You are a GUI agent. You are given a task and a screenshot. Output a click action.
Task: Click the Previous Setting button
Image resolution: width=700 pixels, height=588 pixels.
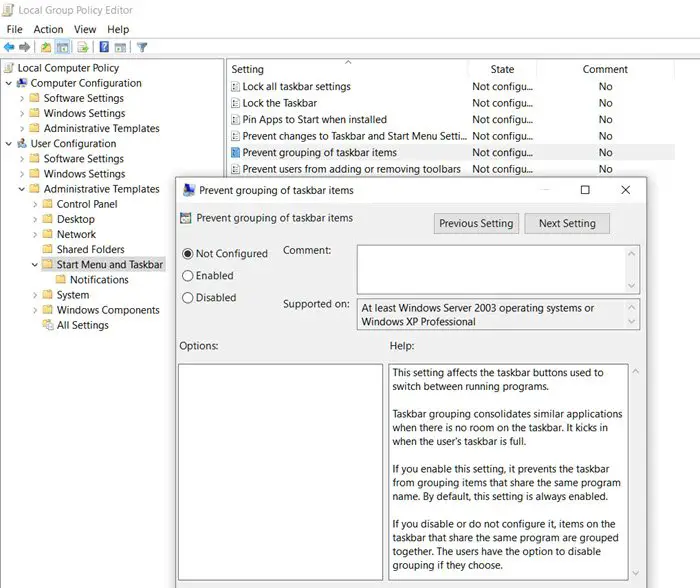(476, 224)
